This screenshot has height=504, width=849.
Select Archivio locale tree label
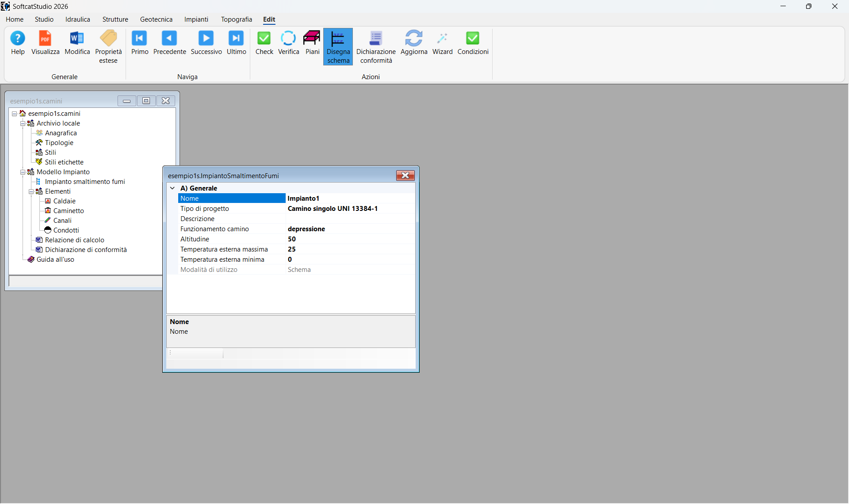[x=58, y=123]
